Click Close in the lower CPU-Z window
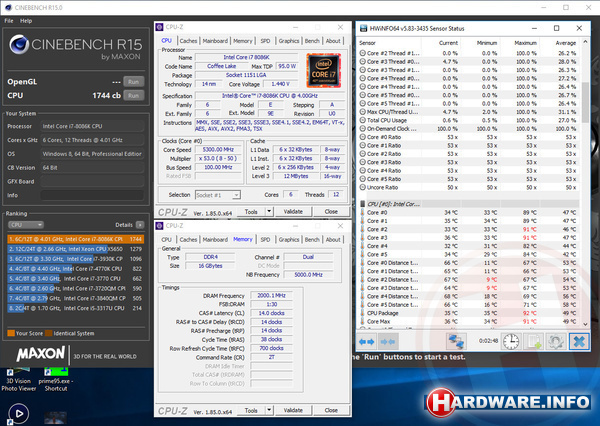The width and height of the screenshot is (600, 426). [x=331, y=410]
